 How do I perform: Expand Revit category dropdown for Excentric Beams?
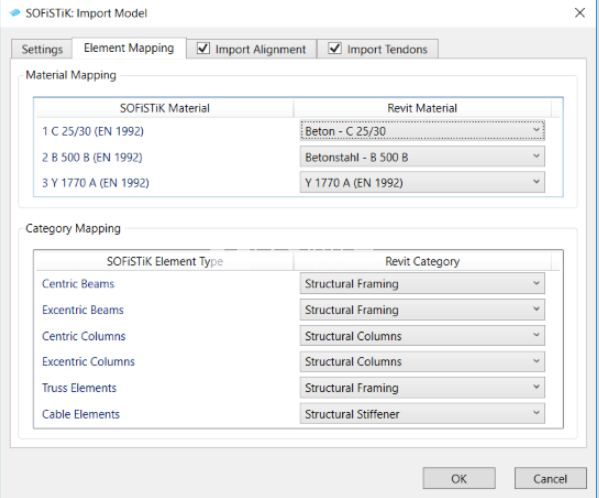(422, 309)
